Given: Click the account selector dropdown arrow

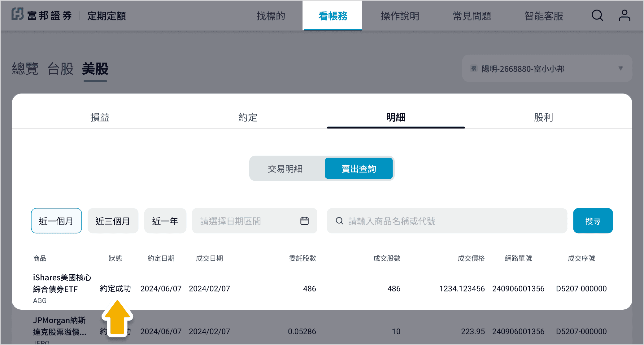Looking at the screenshot, I should click(x=620, y=68).
